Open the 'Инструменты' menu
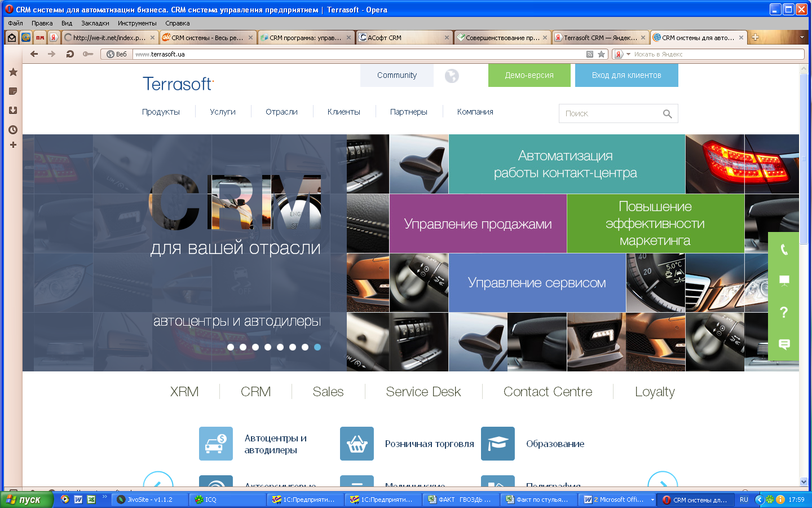 (x=137, y=23)
